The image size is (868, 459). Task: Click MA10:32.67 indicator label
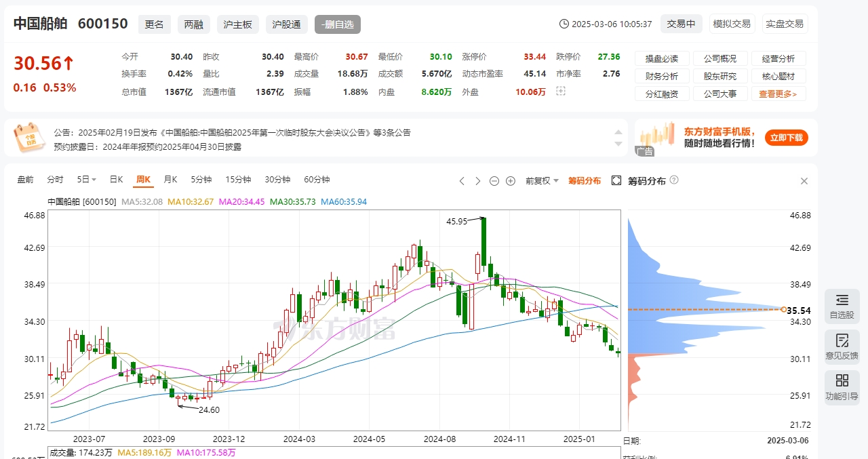coord(191,202)
